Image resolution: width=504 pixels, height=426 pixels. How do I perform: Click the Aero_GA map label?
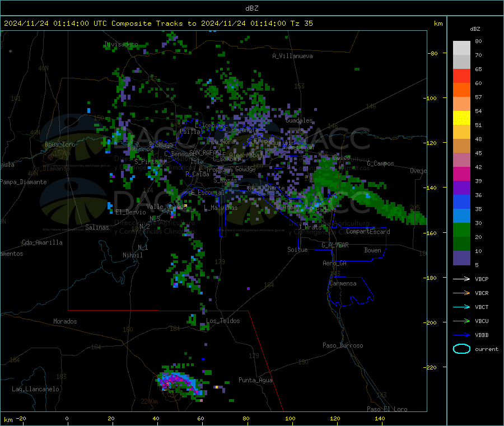pos(335,263)
